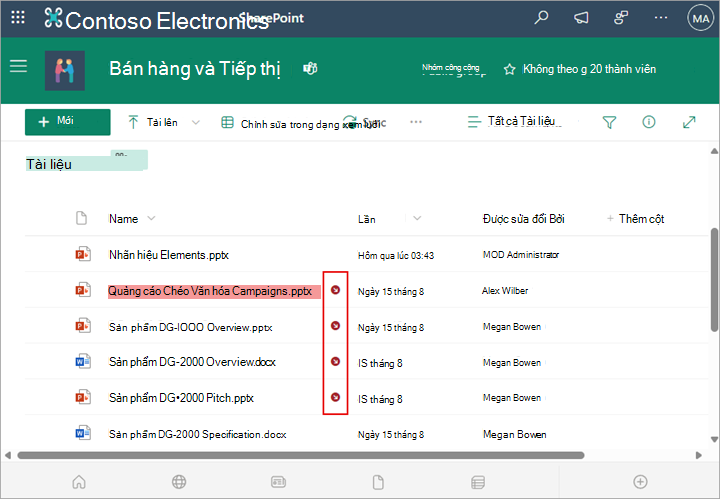720x499 pixels.
Task: Open the header more options ellipsis
Action: click(661, 18)
